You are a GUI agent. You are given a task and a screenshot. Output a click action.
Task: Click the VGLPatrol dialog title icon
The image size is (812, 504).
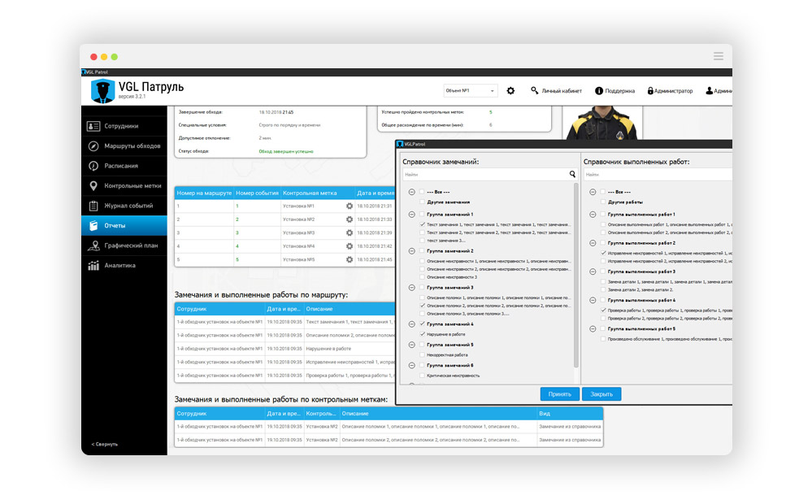click(400, 144)
